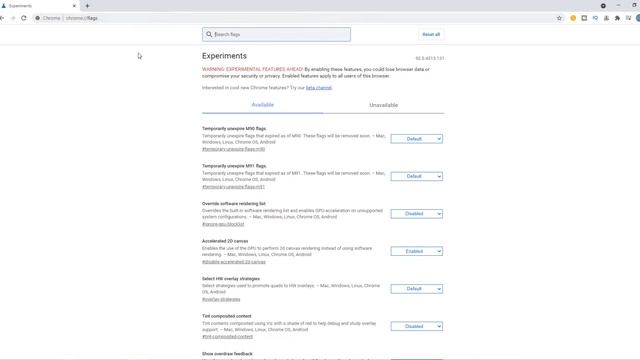Bookmark this page with the star icon
This screenshot has height=360, width=640.
559,18
